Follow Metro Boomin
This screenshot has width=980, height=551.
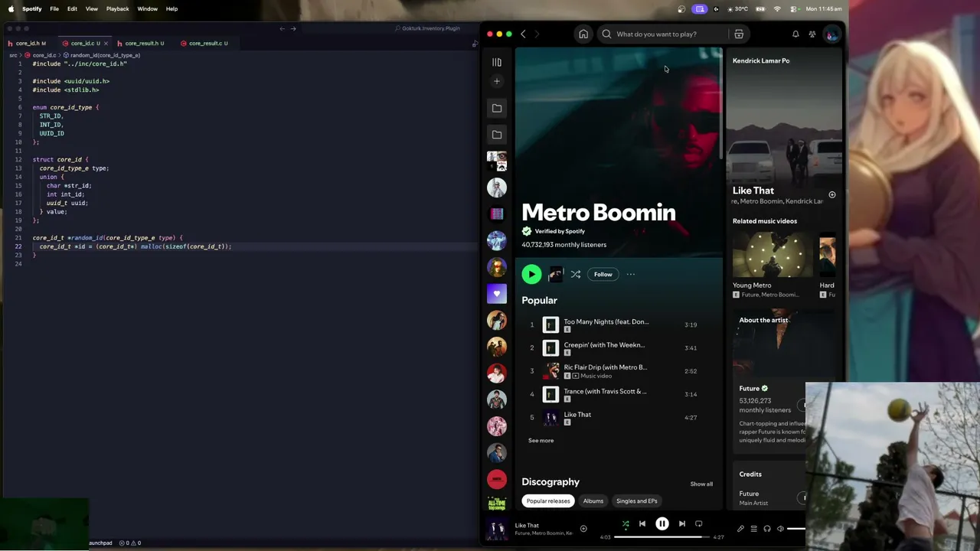(603, 274)
